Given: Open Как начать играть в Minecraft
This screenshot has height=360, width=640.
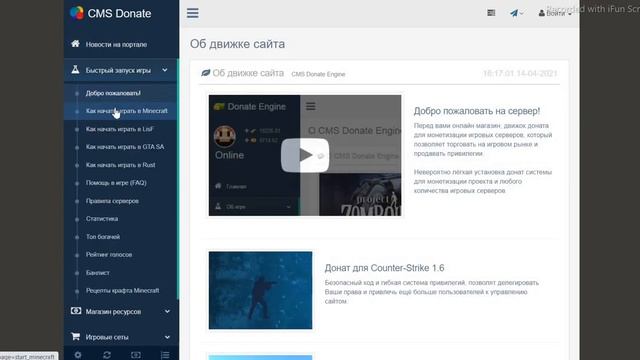Looking at the screenshot, I should (x=127, y=111).
